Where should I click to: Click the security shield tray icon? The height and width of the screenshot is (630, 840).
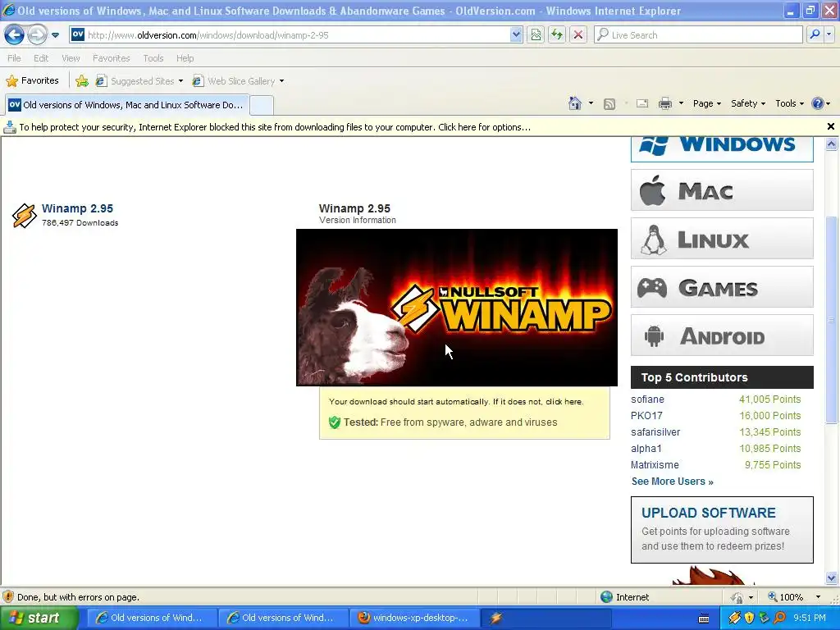coord(749,618)
